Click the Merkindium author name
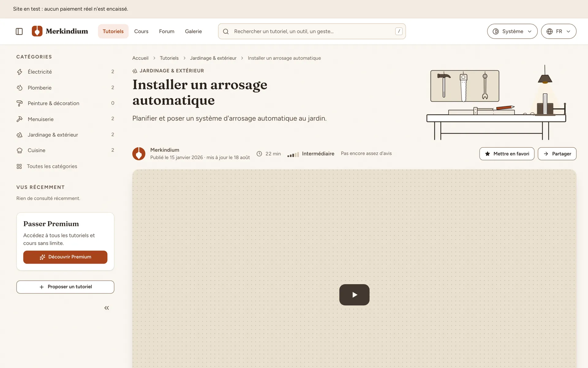The image size is (588, 368). [x=165, y=150]
